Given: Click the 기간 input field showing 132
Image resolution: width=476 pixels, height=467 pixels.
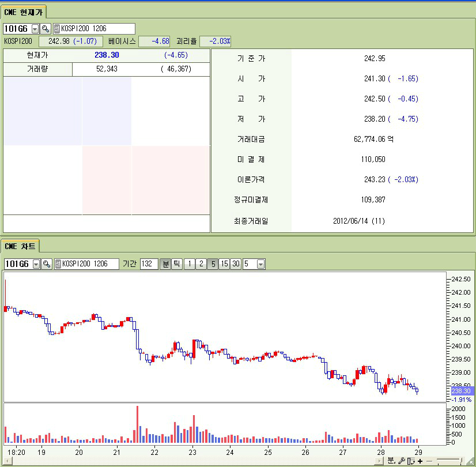Looking at the screenshot, I should pos(149,264).
